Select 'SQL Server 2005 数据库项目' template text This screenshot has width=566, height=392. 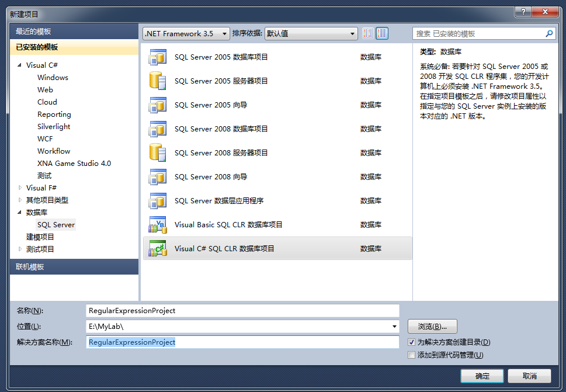click(221, 57)
